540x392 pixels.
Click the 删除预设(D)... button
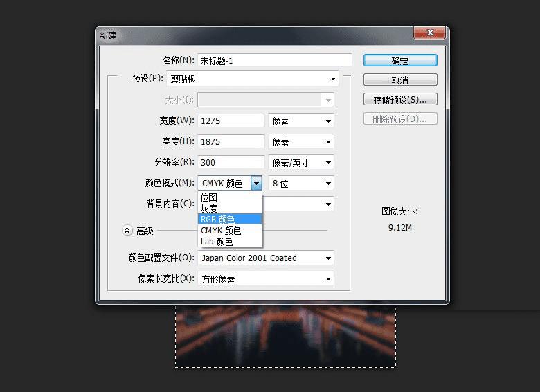400,119
